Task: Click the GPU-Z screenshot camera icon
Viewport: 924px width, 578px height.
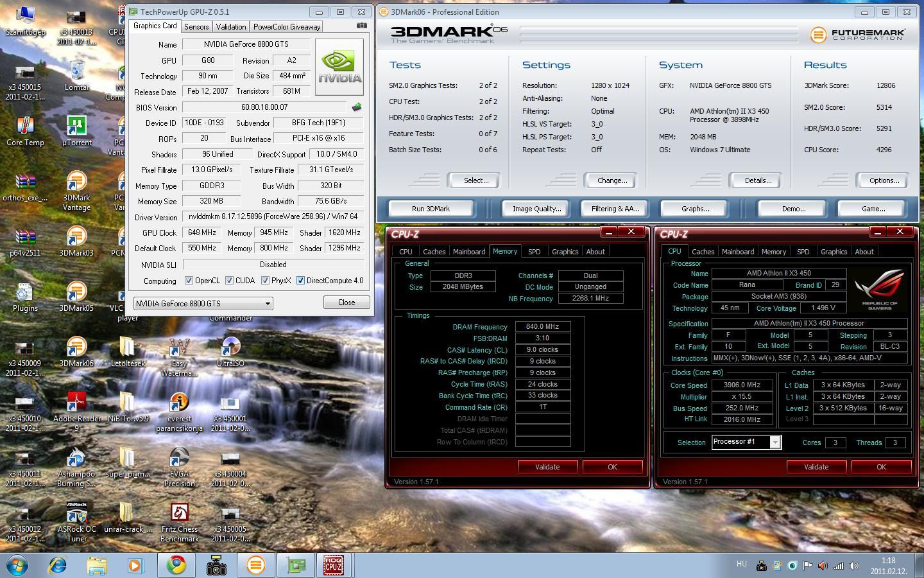Action: click(362, 26)
